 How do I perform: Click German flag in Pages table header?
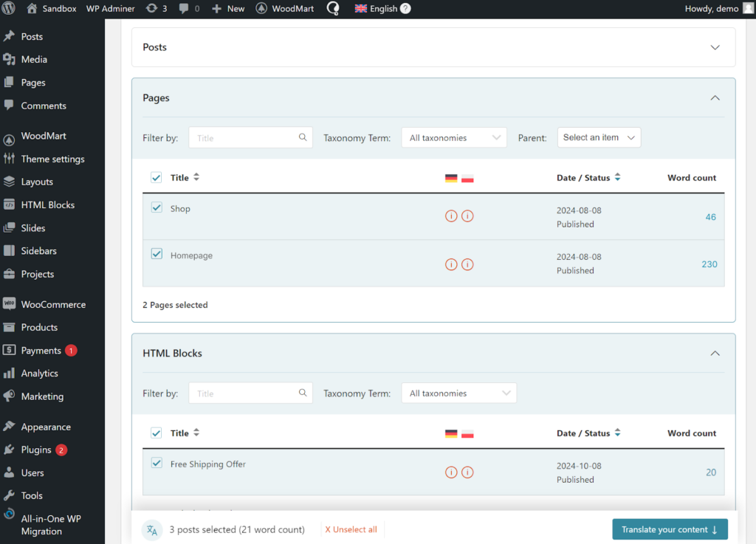[451, 179]
